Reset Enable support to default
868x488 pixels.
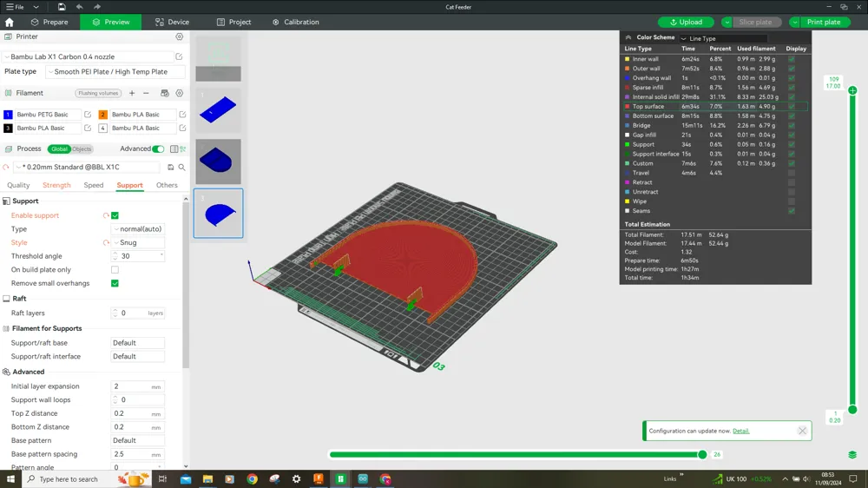106,215
